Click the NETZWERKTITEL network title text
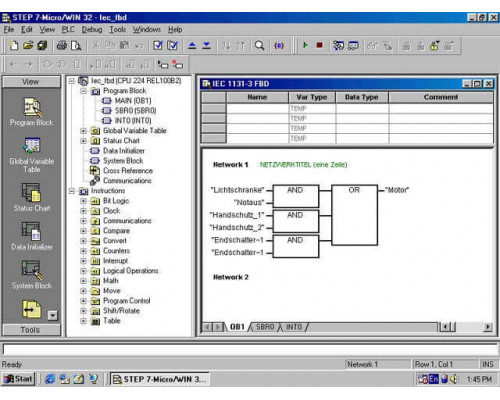 pyautogui.click(x=303, y=165)
